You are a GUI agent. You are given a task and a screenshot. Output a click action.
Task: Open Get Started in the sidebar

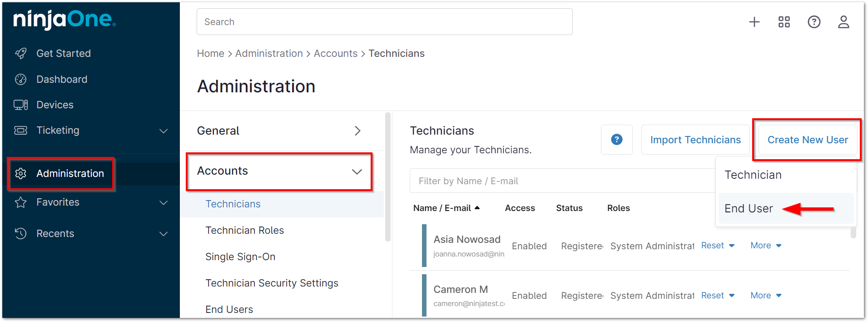click(63, 53)
